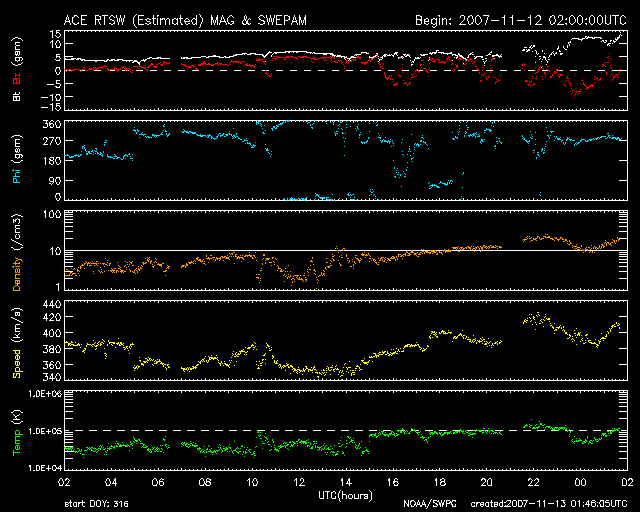Click the '08' hour tick label

coord(205,482)
